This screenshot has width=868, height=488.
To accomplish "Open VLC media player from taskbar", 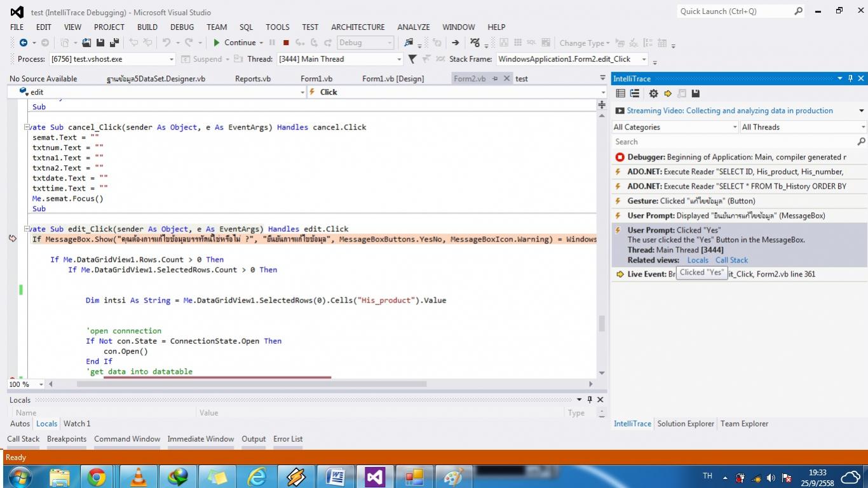I will pos(138,476).
